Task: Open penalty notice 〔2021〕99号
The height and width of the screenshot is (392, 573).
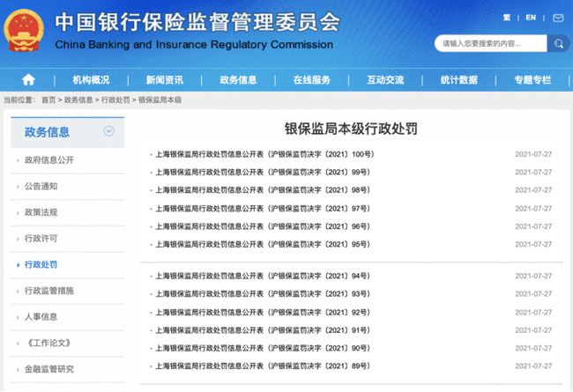Action: point(263,172)
